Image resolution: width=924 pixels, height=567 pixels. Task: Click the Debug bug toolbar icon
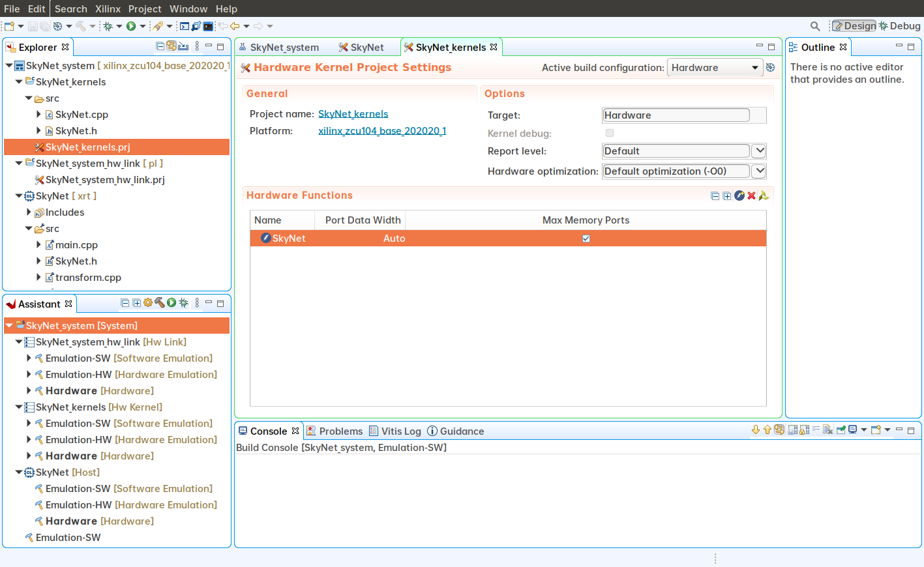click(108, 26)
